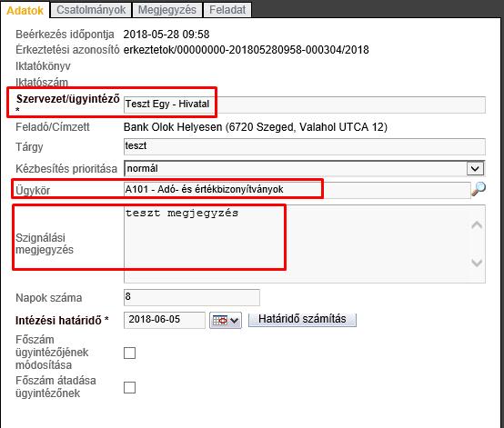Go to the Adatok tab
The height and width of the screenshot is (428, 504).
25,10
